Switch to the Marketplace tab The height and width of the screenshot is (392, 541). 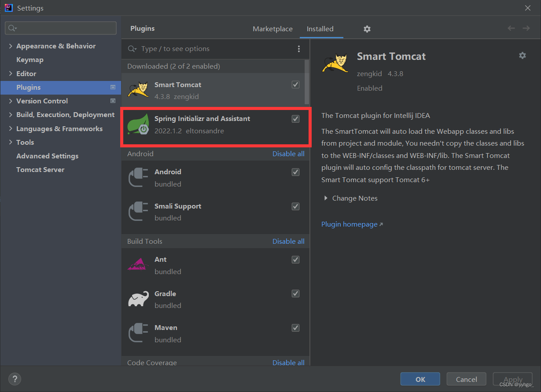(272, 29)
